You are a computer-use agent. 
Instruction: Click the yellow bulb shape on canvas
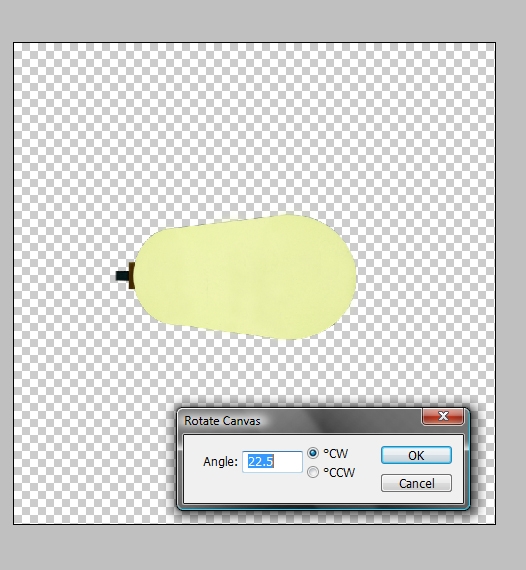(245, 277)
